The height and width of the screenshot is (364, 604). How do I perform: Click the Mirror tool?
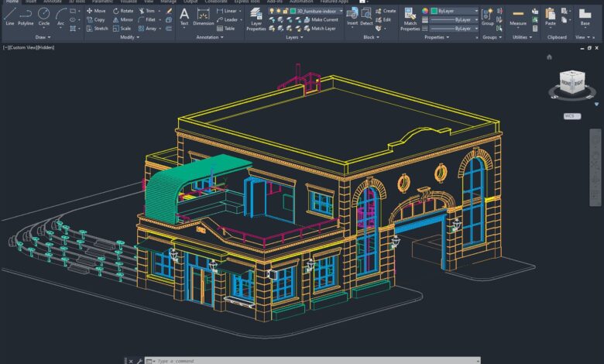123,19
